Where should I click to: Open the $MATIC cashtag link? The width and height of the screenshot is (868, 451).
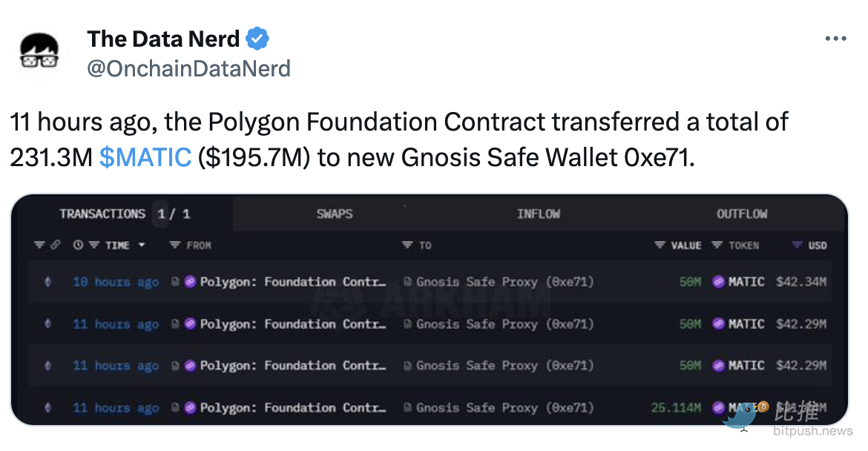145,157
